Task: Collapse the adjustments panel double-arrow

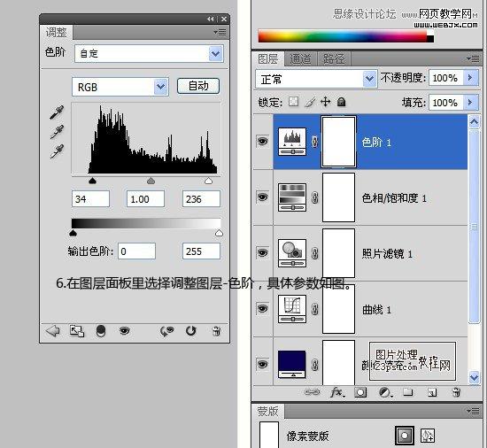Action: [x=211, y=19]
